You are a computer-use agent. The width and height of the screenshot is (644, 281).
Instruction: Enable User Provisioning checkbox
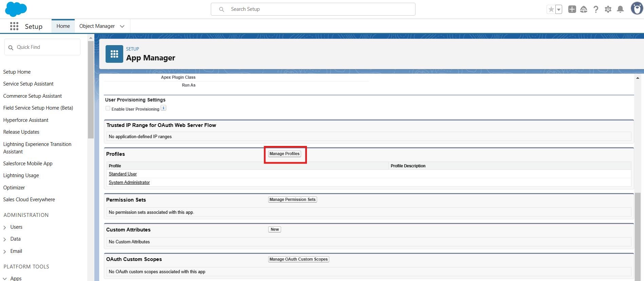point(108,108)
